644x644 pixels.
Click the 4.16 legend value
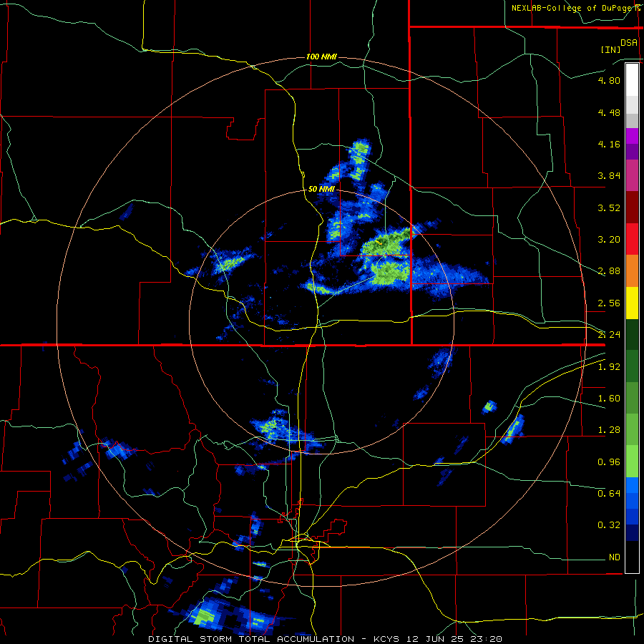[609, 144]
